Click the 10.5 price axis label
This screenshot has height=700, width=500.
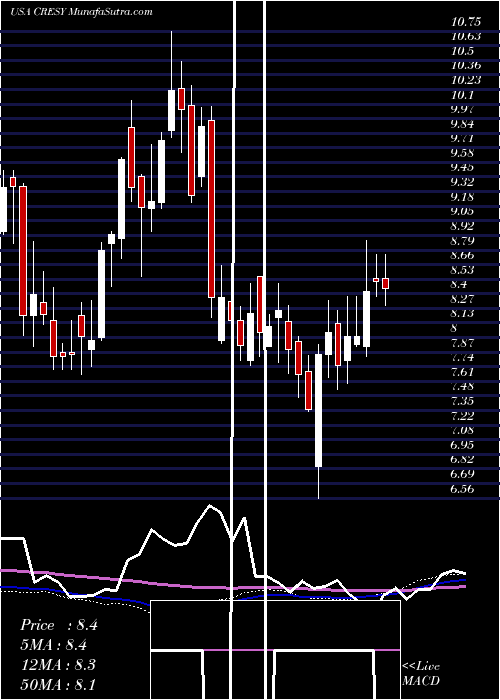[x=462, y=51]
